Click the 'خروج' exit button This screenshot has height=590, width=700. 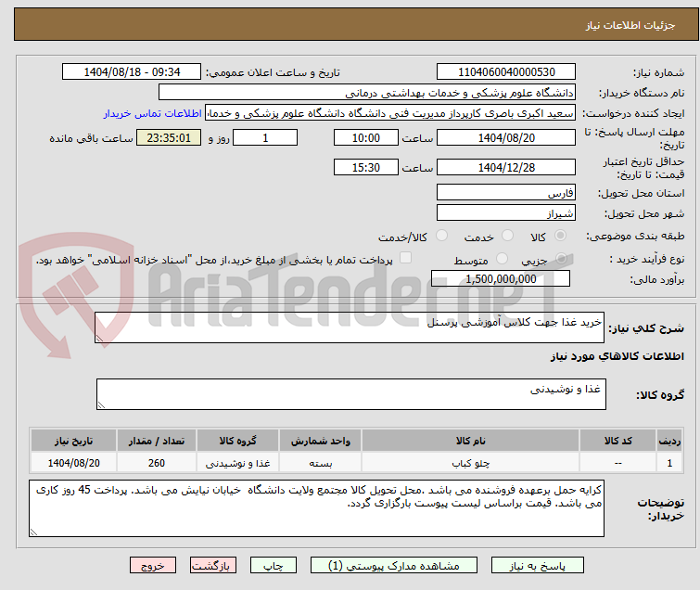pos(153,566)
